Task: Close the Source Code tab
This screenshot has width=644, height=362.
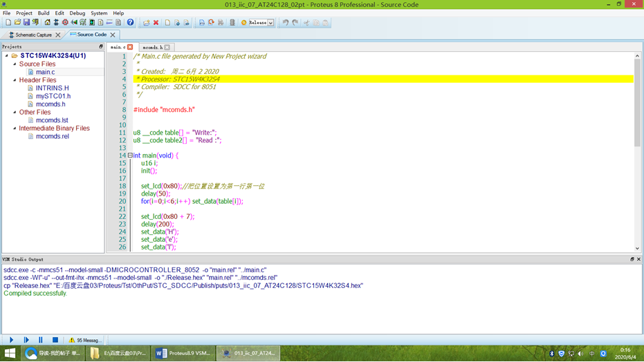Action: pyautogui.click(x=113, y=35)
